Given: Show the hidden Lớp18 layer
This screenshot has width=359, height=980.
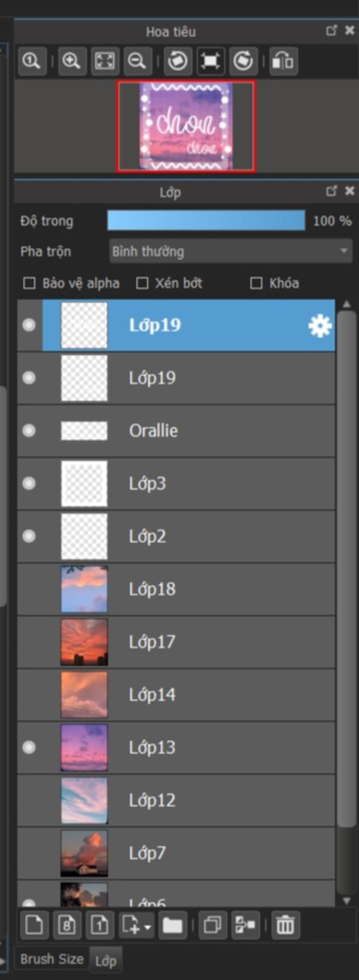Looking at the screenshot, I should point(29,589).
